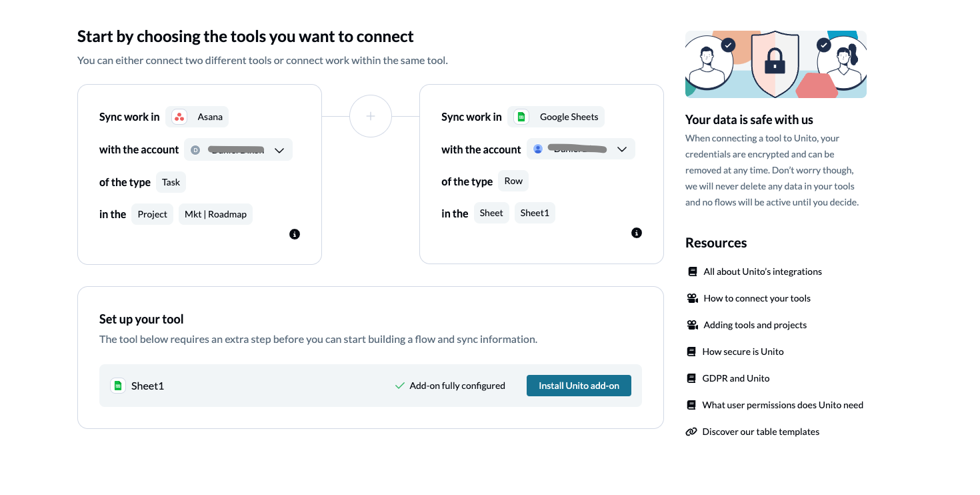Click the Sheet1 icon in setup section
This screenshot has height=495, width=980.
click(x=118, y=386)
